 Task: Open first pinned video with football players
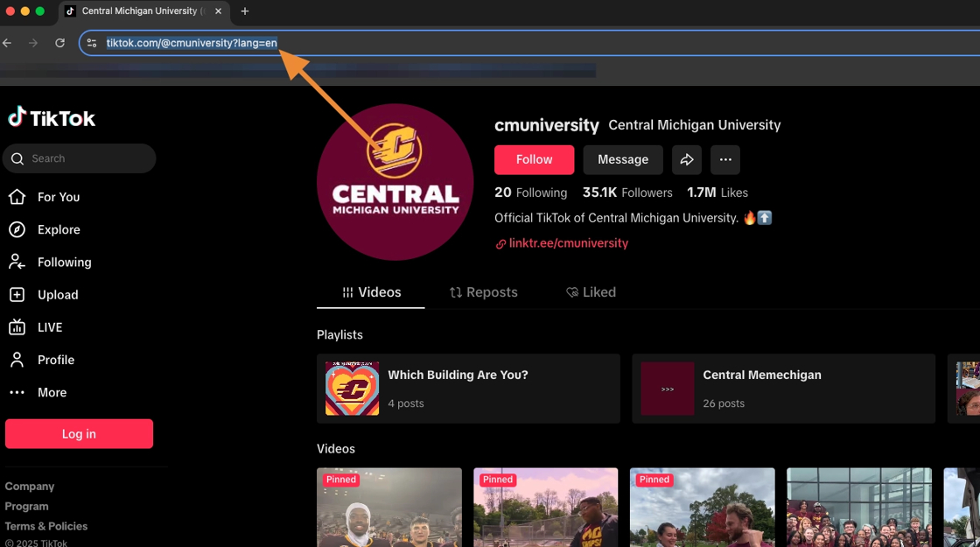click(389, 508)
